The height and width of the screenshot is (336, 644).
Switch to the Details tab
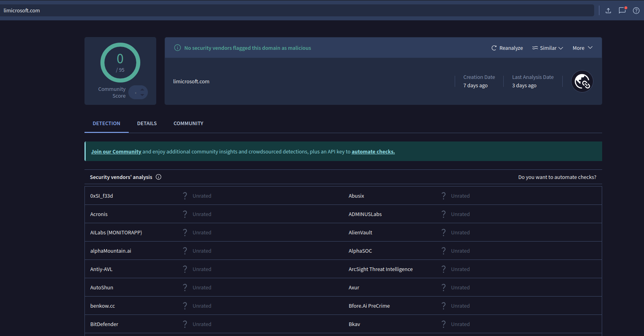click(147, 124)
